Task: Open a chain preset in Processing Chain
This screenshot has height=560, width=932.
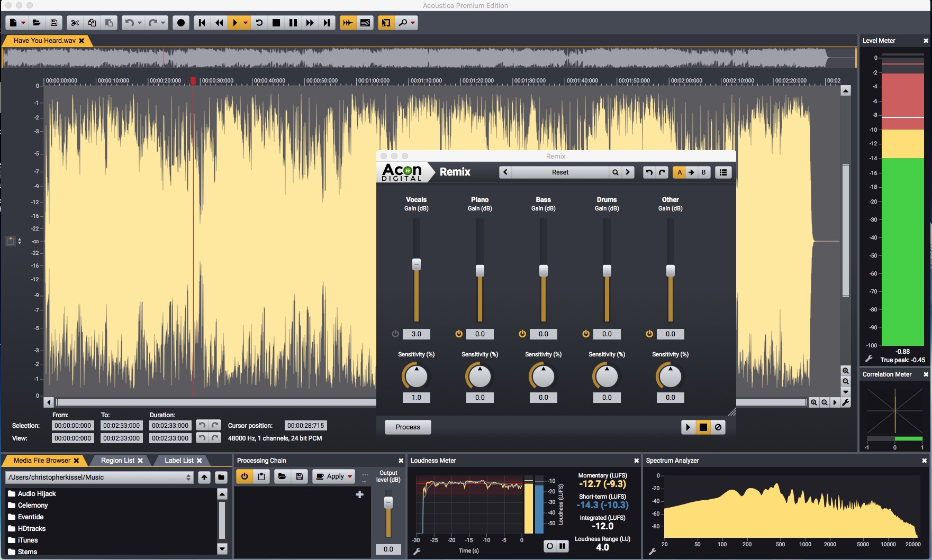Action: [282, 476]
